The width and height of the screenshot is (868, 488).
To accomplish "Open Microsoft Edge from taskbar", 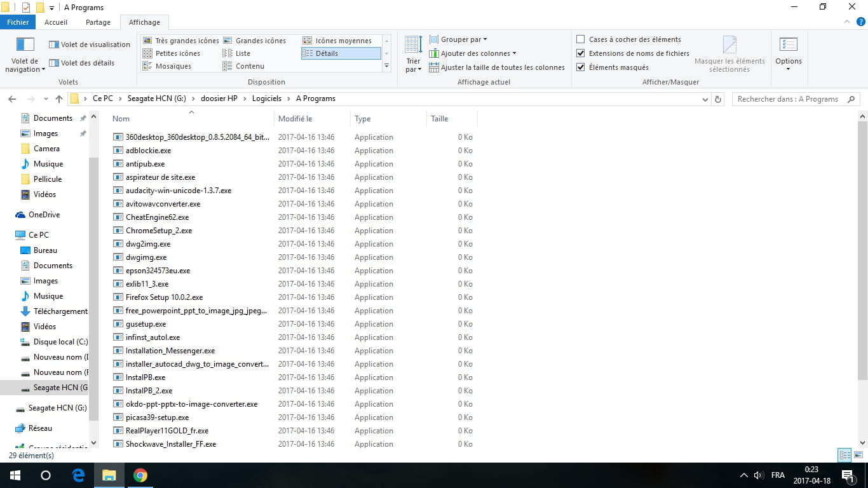I will pos(78,475).
